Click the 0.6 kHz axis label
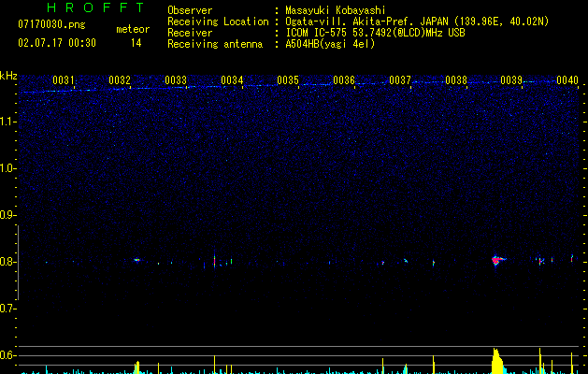Screen dimensions: 588x374 pyautogui.click(x=8, y=355)
